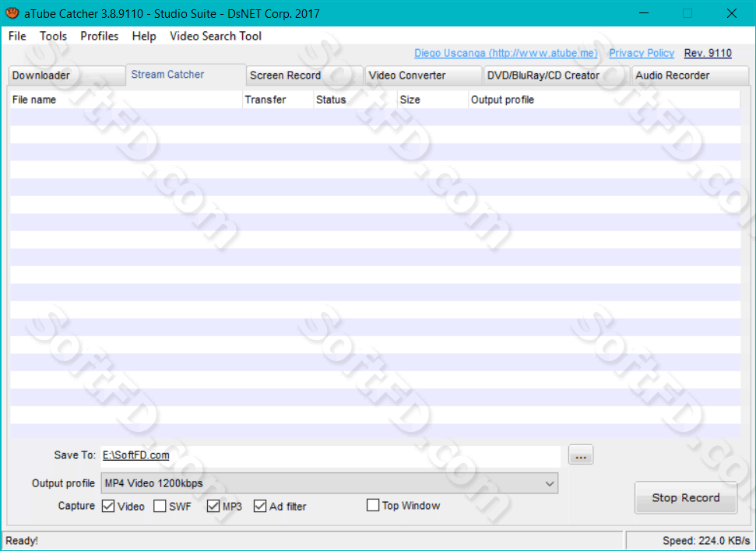This screenshot has height=551, width=756.
Task: Switch to the Downloader tab
Action: tap(66, 75)
